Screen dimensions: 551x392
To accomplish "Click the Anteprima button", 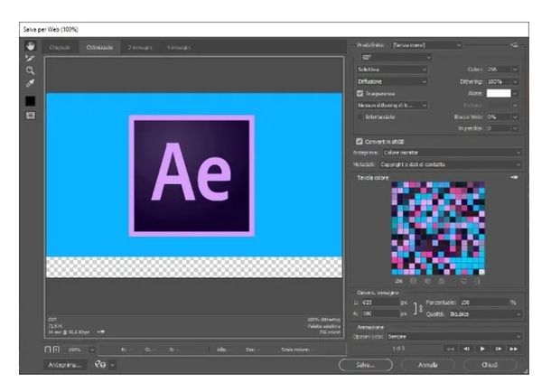I will [x=65, y=365].
